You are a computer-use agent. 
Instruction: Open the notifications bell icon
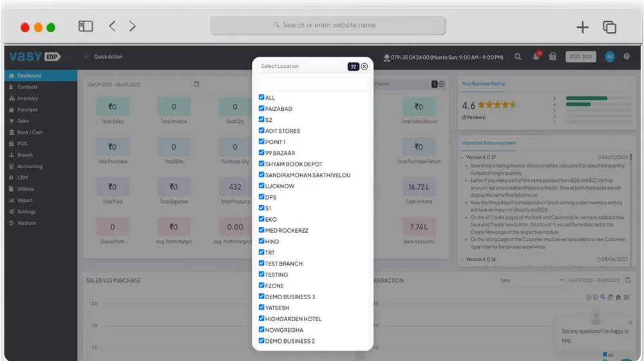[536, 57]
